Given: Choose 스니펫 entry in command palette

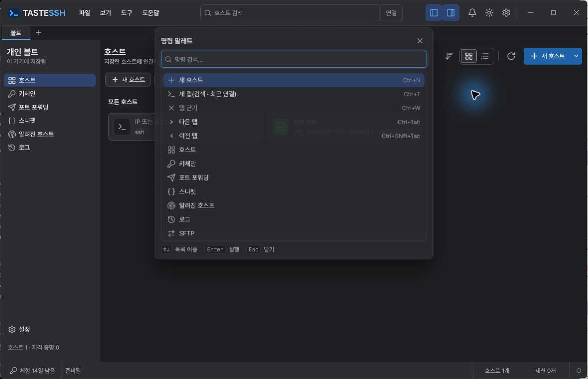Looking at the screenshot, I should [294, 191].
